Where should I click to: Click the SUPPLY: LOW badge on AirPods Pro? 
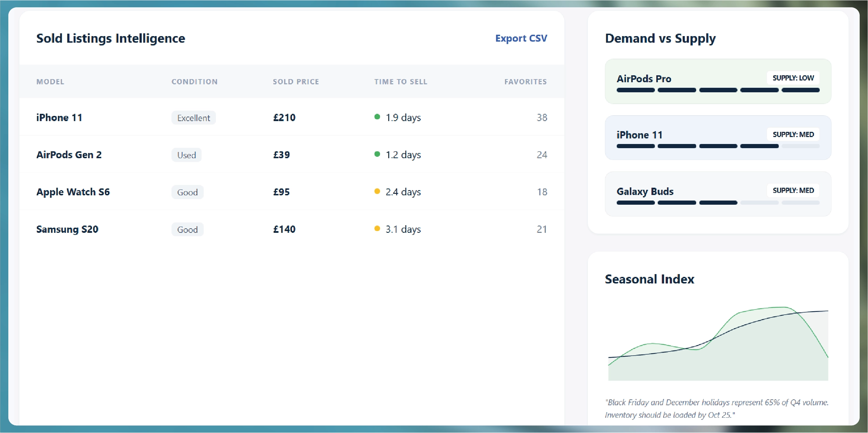[x=793, y=78]
